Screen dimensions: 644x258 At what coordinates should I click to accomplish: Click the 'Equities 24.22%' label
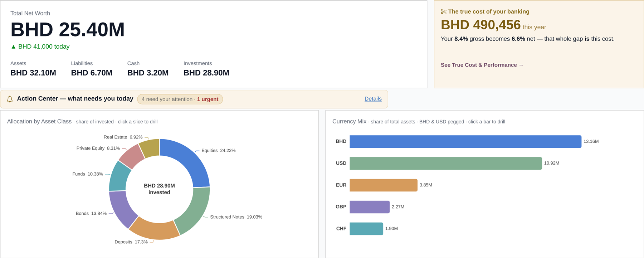tap(218, 151)
